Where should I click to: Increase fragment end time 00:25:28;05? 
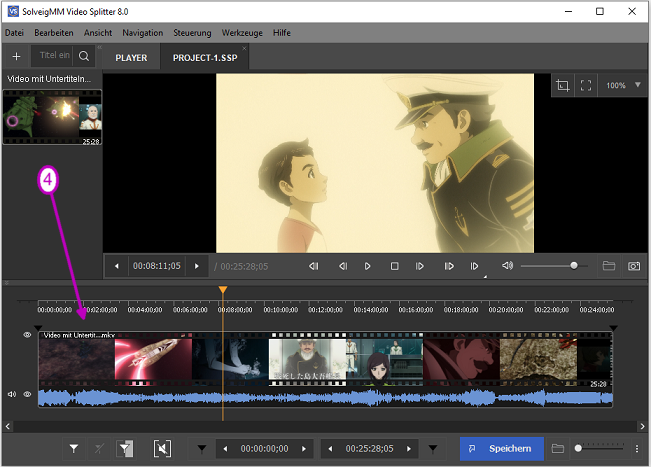point(409,449)
